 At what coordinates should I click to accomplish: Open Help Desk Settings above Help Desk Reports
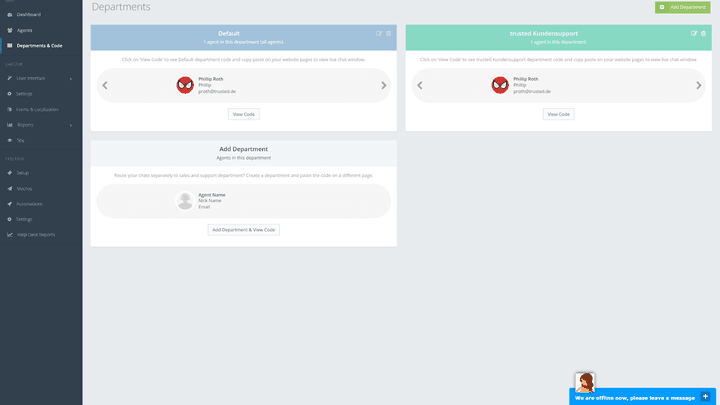20,219
